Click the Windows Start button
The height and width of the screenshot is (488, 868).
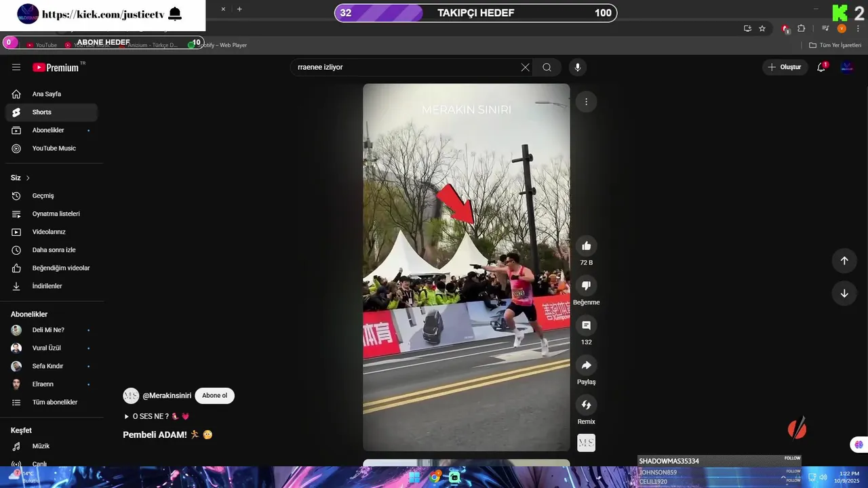click(414, 477)
